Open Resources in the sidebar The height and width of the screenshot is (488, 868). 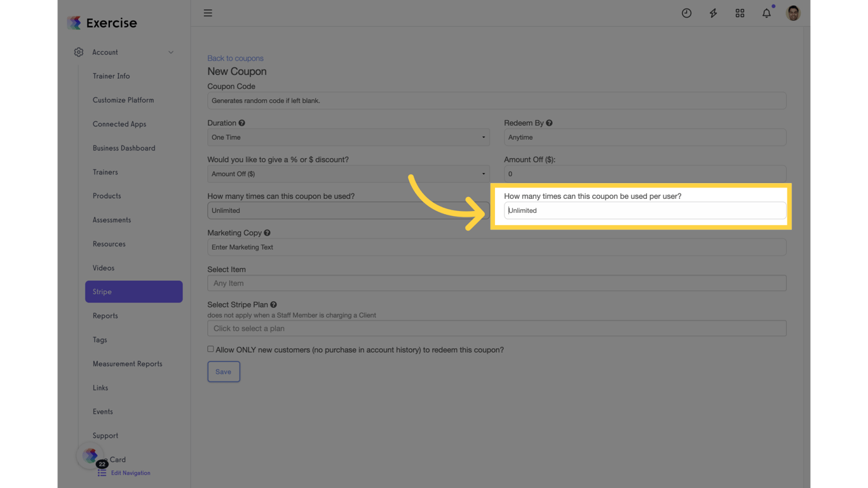pyautogui.click(x=109, y=244)
